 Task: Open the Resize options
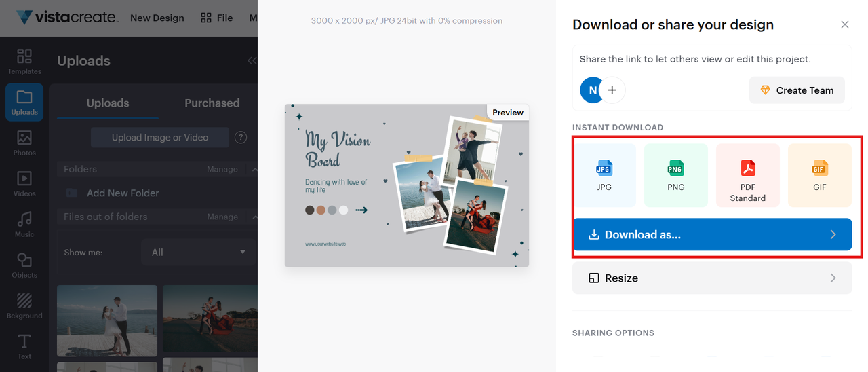tap(712, 278)
